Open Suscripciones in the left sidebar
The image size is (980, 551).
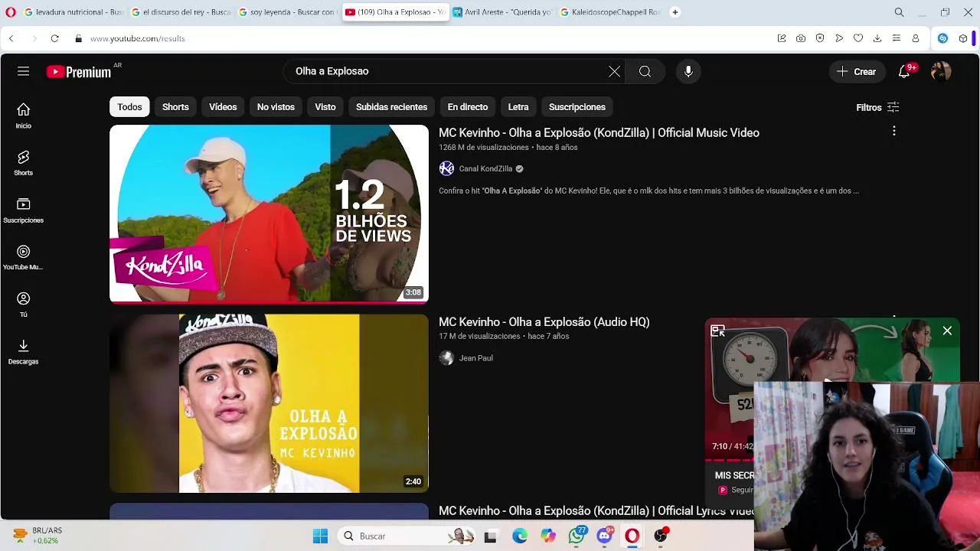click(x=23, y=210)
